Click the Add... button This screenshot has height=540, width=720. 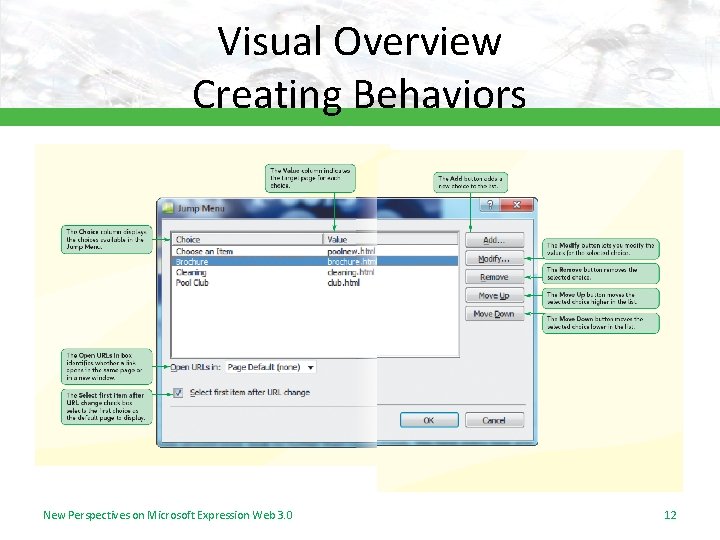click(x=495, y=240)
